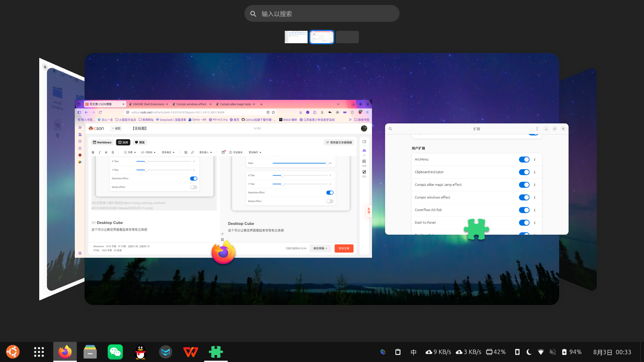Toggle the ArcMenu extension switch
Image resolution: width=644 pixels, height=362 pixels.
pos(524,160)
